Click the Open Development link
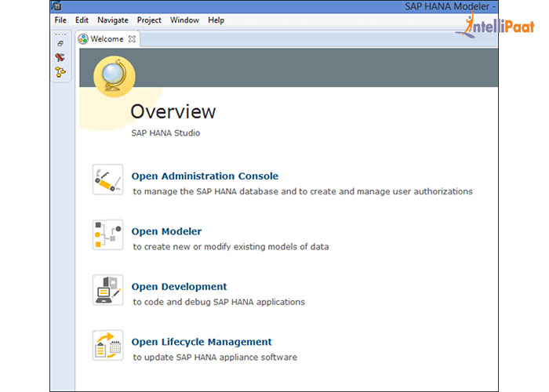This screenshot has width=549, height=392. pos(180,287)
